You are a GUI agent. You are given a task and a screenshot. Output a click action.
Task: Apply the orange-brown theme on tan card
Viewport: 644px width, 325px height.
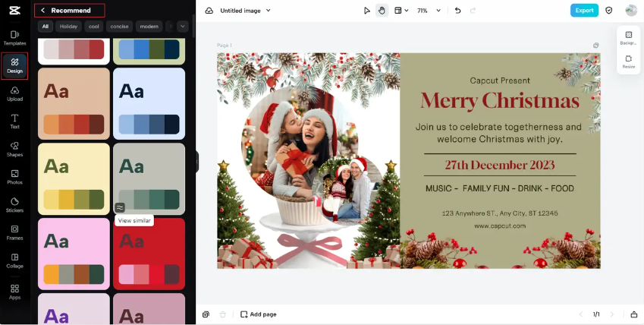pyautogui.click(x=74, y=104)
